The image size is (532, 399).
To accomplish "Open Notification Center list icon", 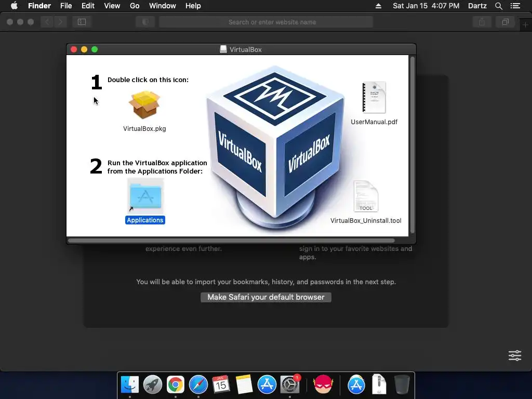I will tap(515, 6).
